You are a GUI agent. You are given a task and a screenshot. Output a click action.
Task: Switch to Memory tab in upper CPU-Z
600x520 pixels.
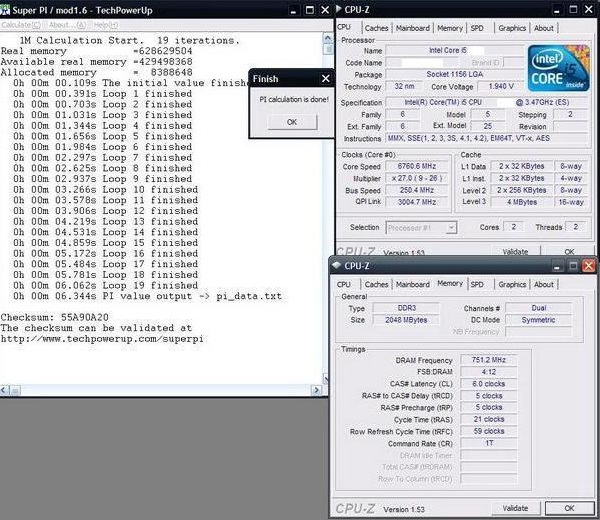[x=450, y=28]
